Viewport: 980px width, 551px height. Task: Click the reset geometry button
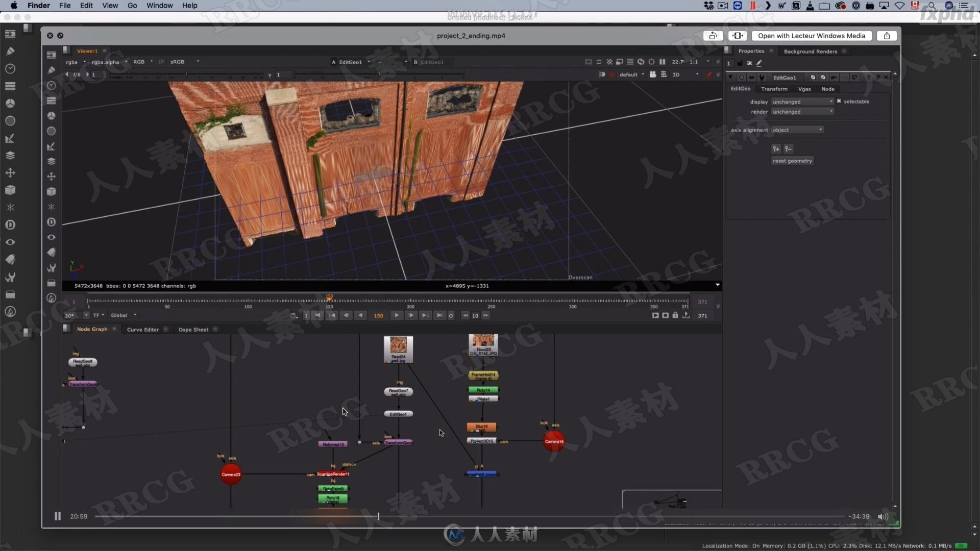click(x=793, y=160)
